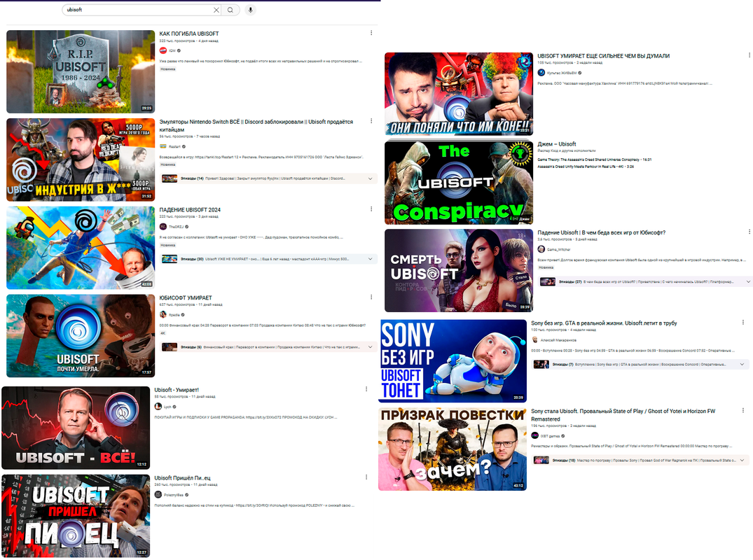Viewport: 753px width, 560px height.
Task: Open title 'Падение Ubisoft | В чем беда всех игр'
Action: point(601,232)
